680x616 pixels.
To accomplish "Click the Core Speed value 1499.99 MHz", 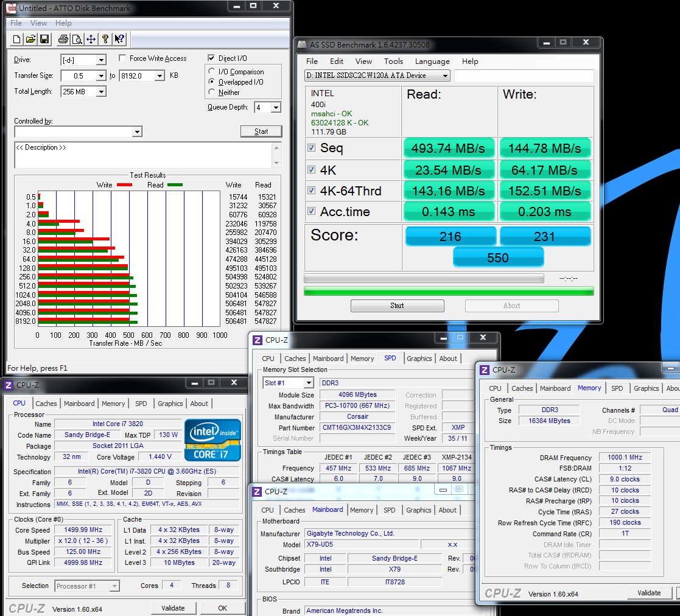I will 83,530.
